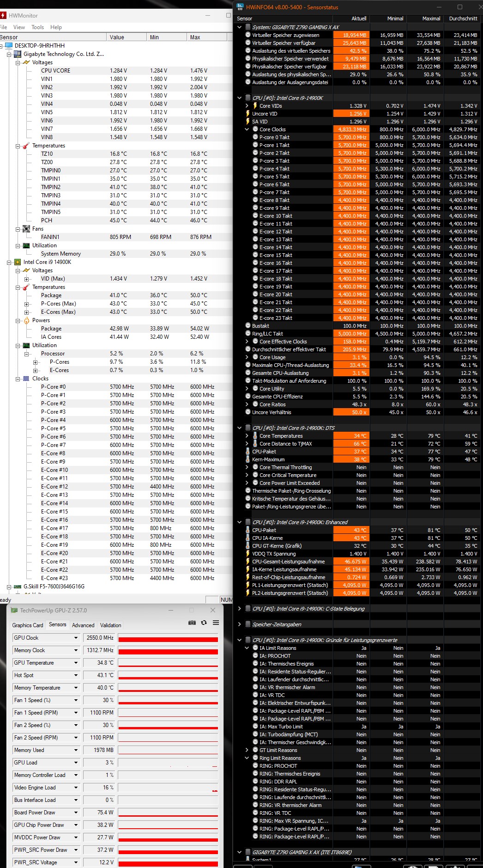Take a screenshot with GPU-Z camera icon
This screenshot has height=868, width=483.
(x=192, y=623)
